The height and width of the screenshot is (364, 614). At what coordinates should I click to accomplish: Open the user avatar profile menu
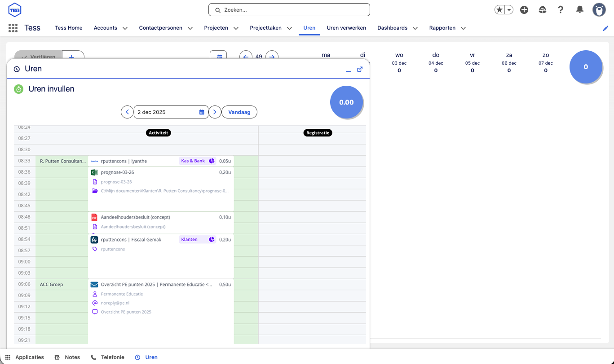tap(599, 9)
